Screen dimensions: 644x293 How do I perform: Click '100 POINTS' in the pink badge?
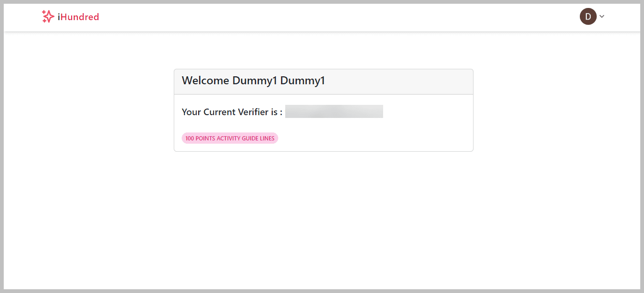tap(200, 139)
